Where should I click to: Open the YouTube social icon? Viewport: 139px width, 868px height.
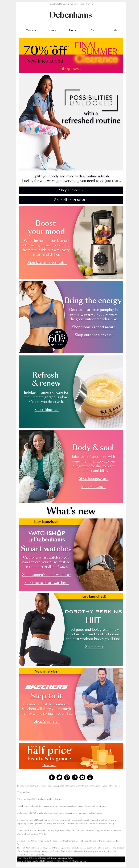tap(83, 777)
